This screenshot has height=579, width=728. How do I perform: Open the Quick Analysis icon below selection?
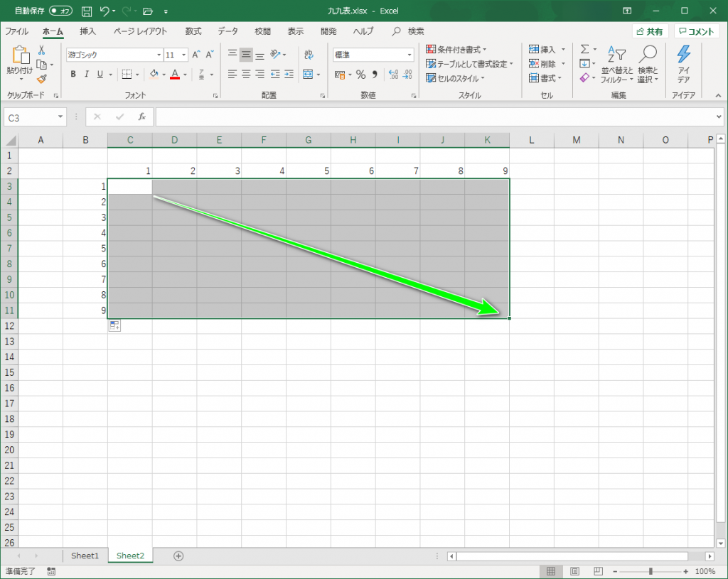(114, 326)
